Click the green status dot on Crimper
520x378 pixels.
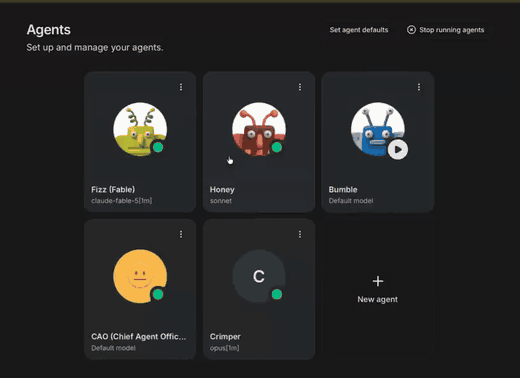tap(277, 294)
